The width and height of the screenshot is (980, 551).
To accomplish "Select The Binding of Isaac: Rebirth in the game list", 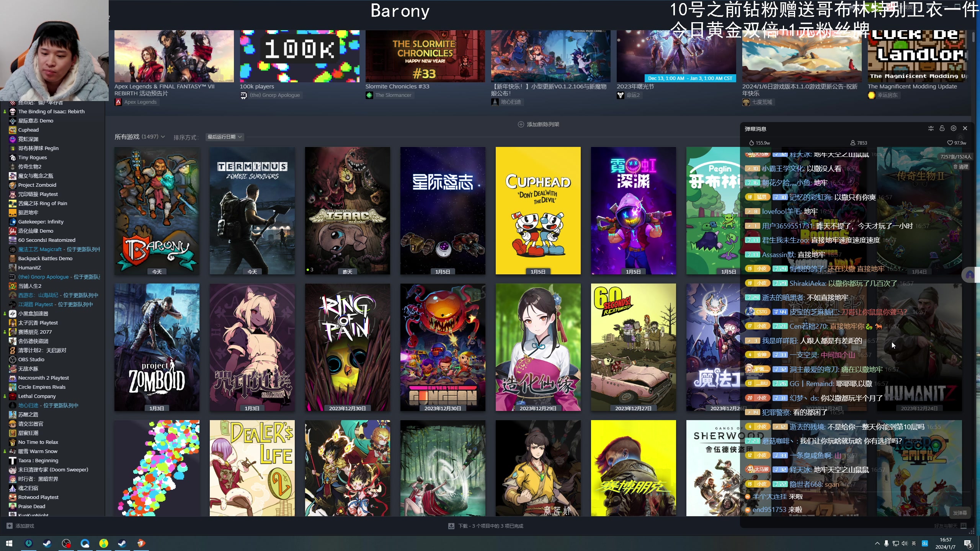I will click(51, 111).
